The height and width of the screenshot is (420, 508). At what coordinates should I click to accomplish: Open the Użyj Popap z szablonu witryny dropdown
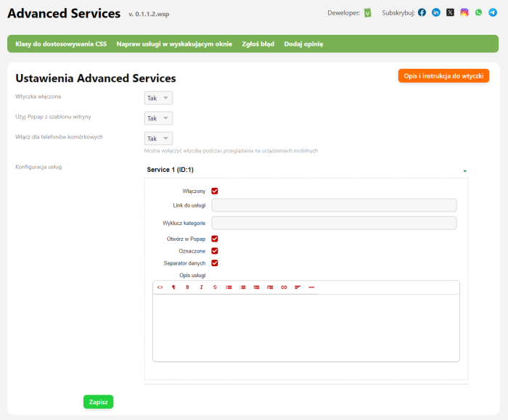click(158, 118)
